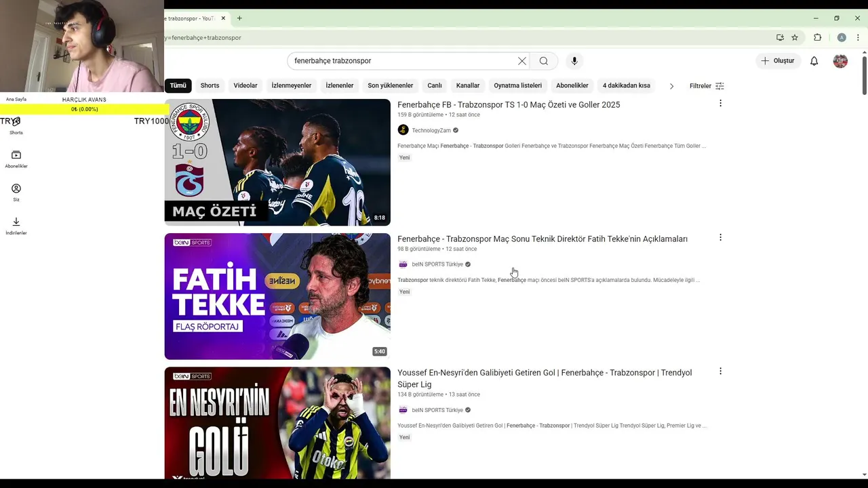Click the browser address bar URL

tap(203, 38)
